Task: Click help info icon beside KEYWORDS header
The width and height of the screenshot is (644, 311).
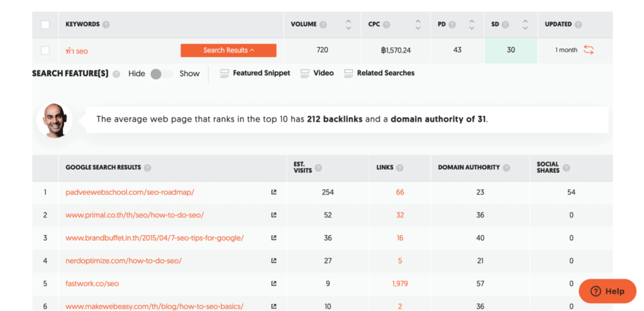Action: click(106, 25)
